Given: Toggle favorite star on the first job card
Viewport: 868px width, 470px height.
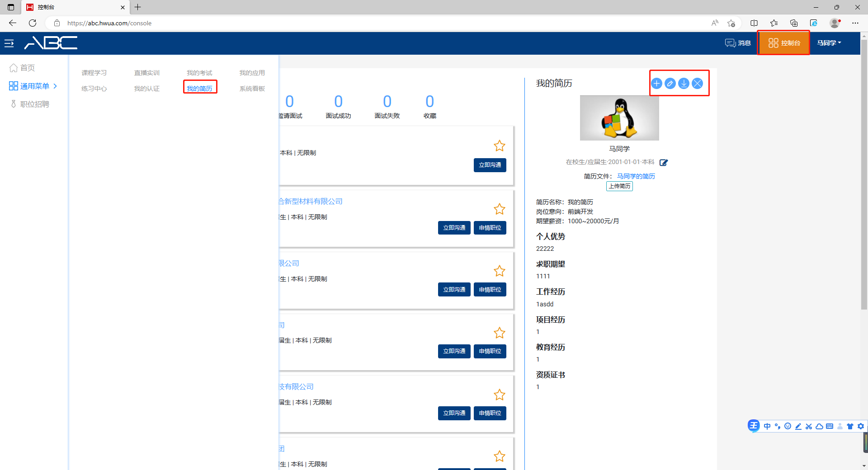Looking at the screenshot, I should click(x=499, y=146).
